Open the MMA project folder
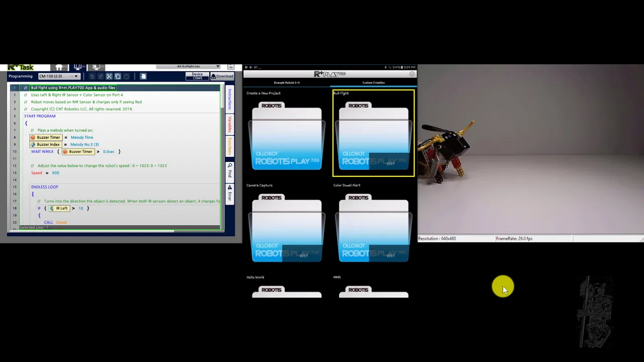This screenshot has height=362, width=644. (373, 292)
